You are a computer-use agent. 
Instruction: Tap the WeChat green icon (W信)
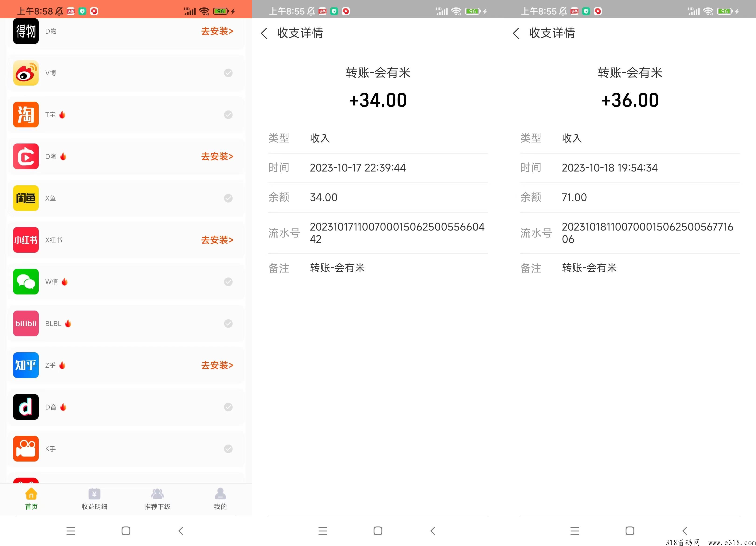point(26,282)
